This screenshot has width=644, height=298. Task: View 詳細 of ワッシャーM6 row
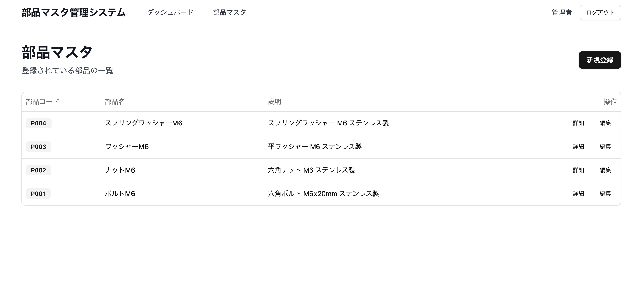click(x=578, y=147)
